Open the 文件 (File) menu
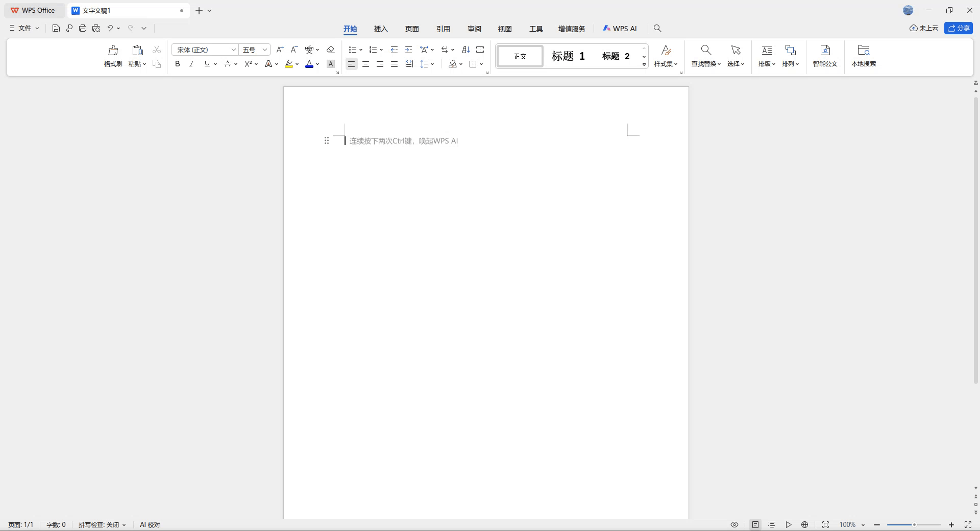 24,28
